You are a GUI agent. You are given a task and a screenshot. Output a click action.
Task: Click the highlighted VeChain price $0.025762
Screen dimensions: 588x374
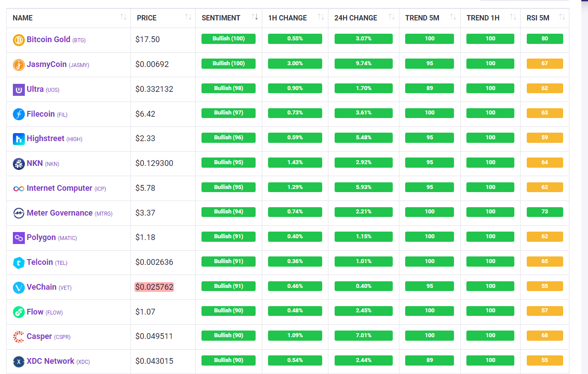point(154,287)
